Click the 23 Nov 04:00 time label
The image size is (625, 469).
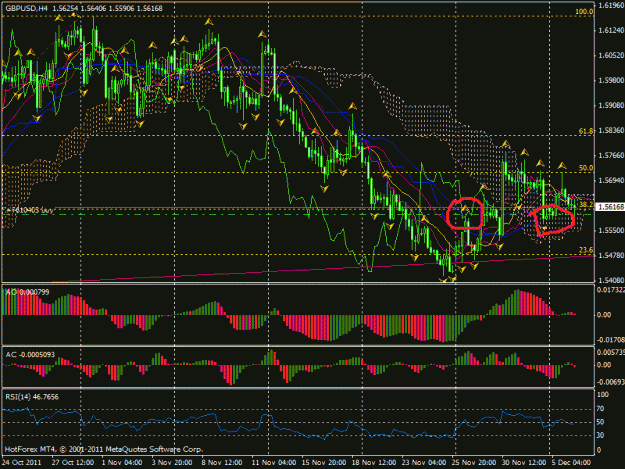click(424, 463)
